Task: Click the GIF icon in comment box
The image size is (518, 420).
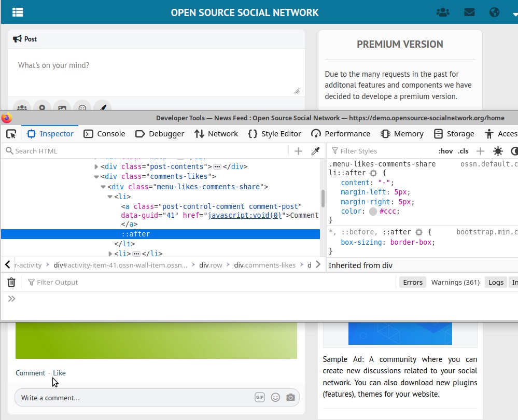Action: tap(260, 398)
